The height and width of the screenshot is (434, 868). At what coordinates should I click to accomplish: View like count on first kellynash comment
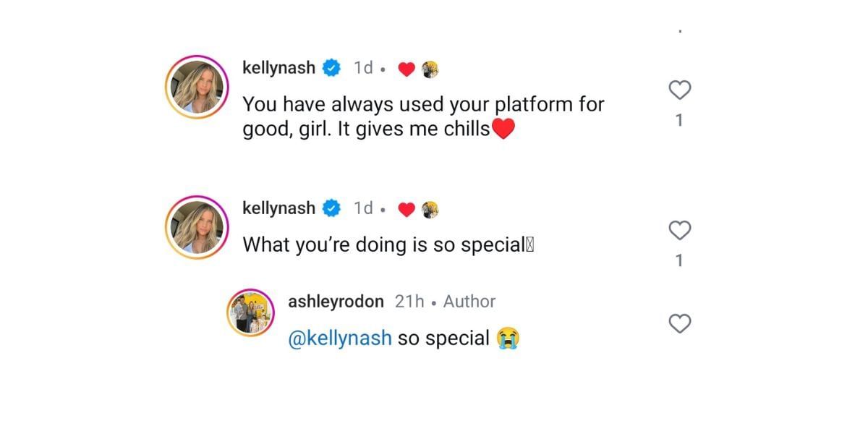click(x=679, y=121)
